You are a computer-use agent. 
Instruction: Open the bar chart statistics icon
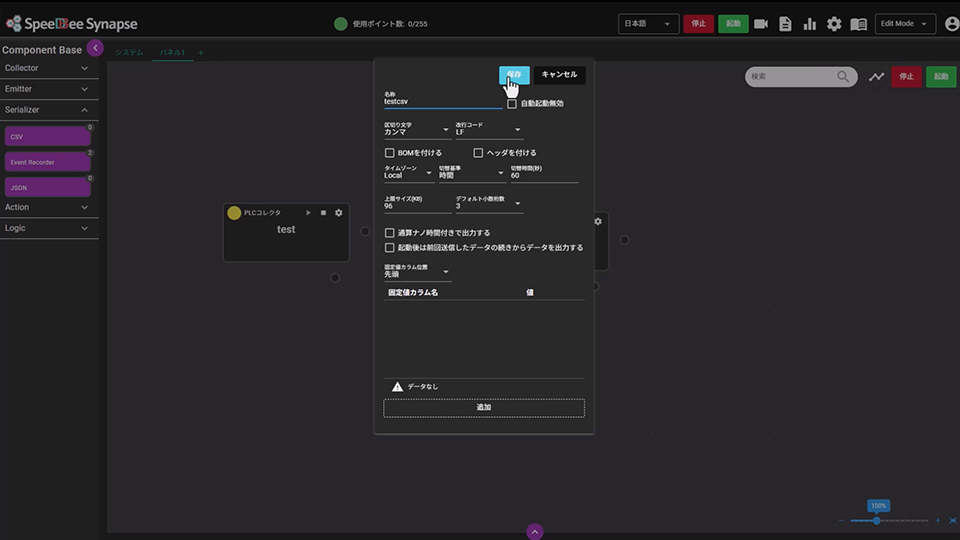(x=809, y=24)
